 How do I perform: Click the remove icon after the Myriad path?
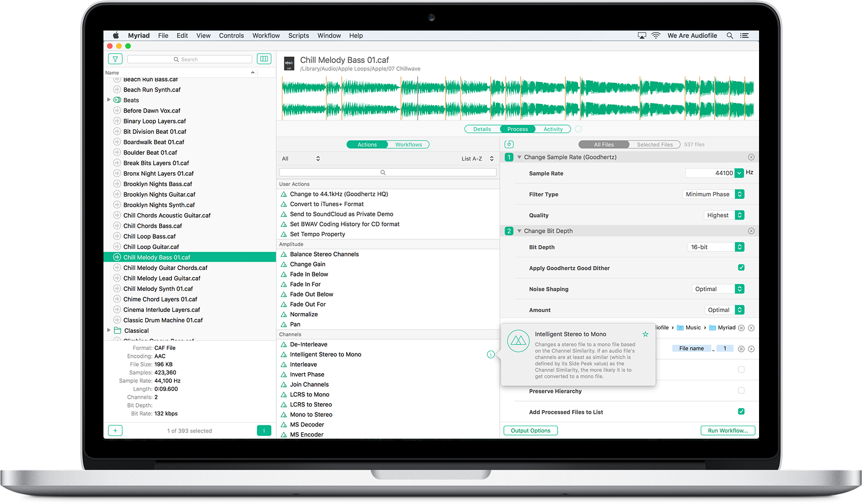751,328
